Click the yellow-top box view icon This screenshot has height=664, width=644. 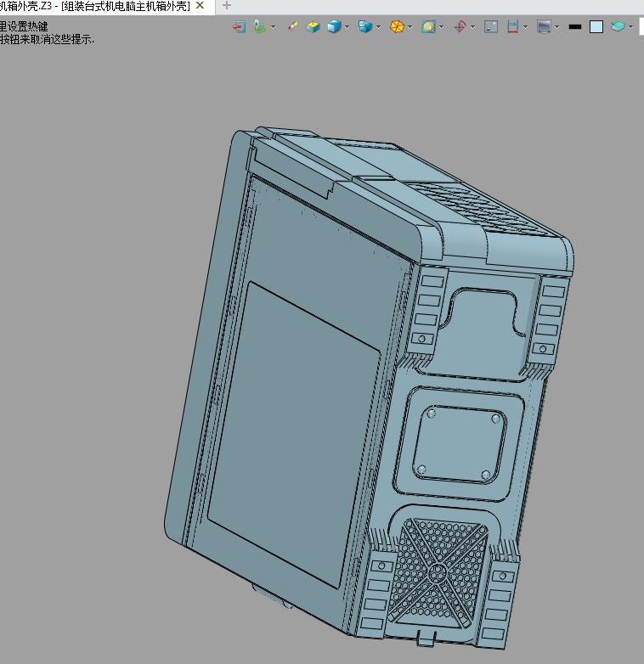(314, 26)
